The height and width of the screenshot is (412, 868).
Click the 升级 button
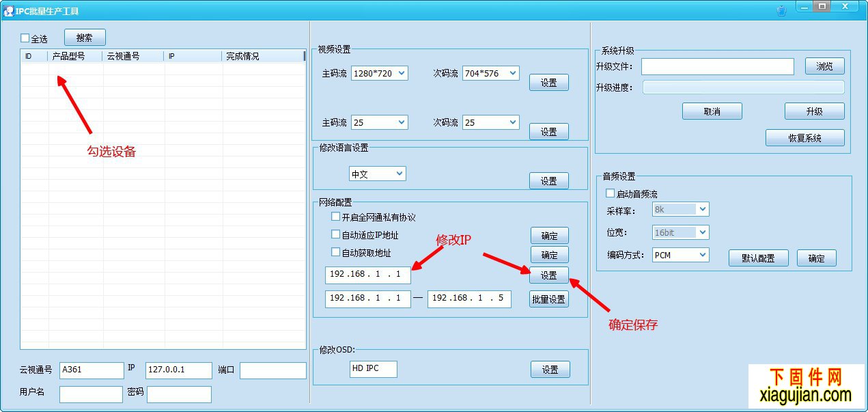coord(815,111)
